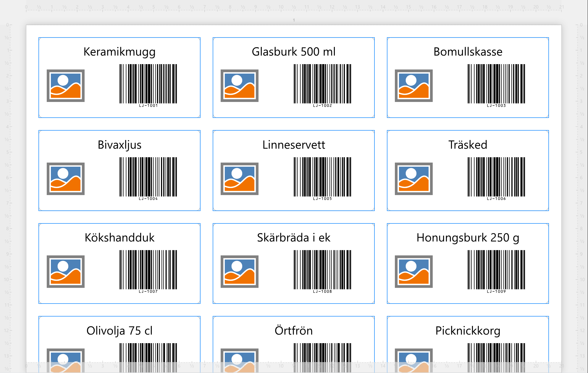This screenshot has width=588, height=373.
Task: Select the LJ-1008 barcode
Action: (322, 272)
